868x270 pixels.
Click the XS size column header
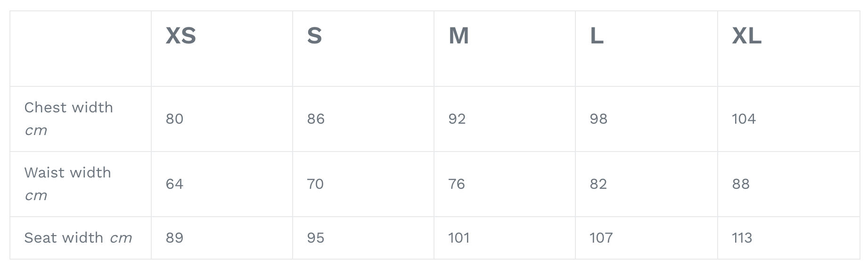tap(181, 36)
